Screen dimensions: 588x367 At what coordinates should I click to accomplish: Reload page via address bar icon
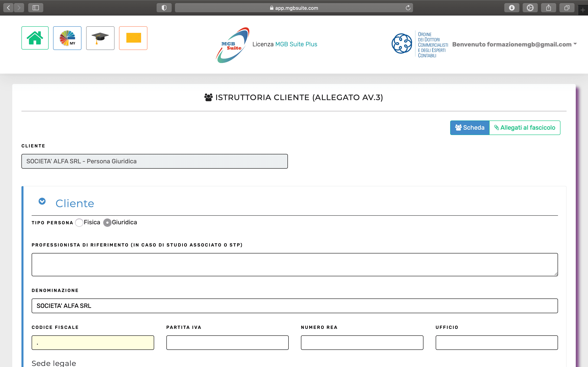click(x=408, y=8)
